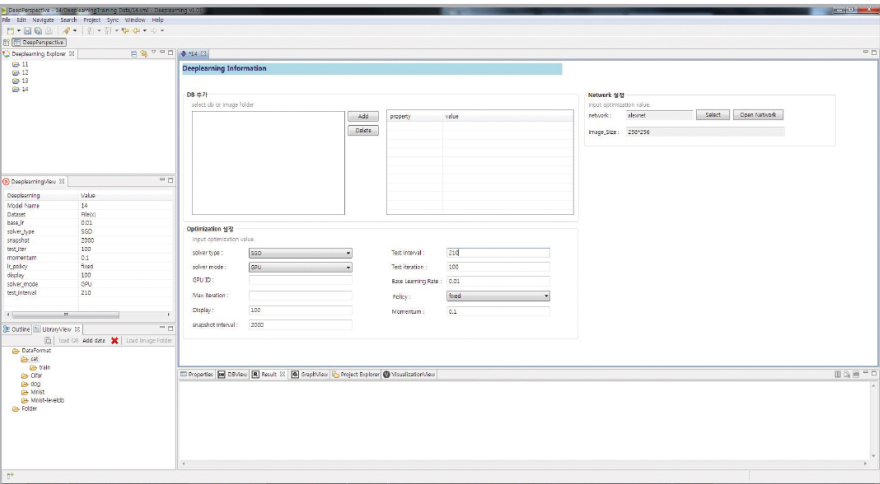Click the Select network button
This screenshot has height=484, width=880.
(712, 115)
